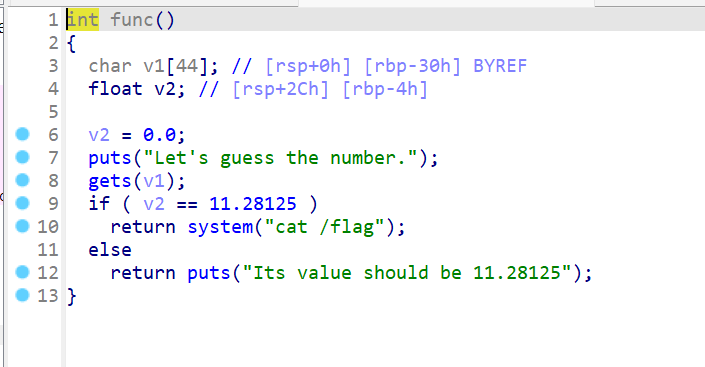The height and width of the screenshot is (367, 705).
Task: Select the highlighted int return type
Action: pyautogui.click(x=83, y=20)
